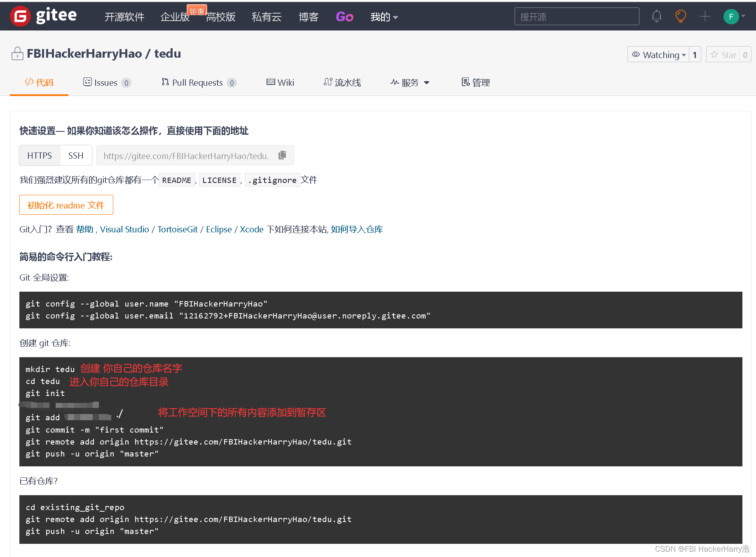Click the .gitignore tag text

(272, 180)
